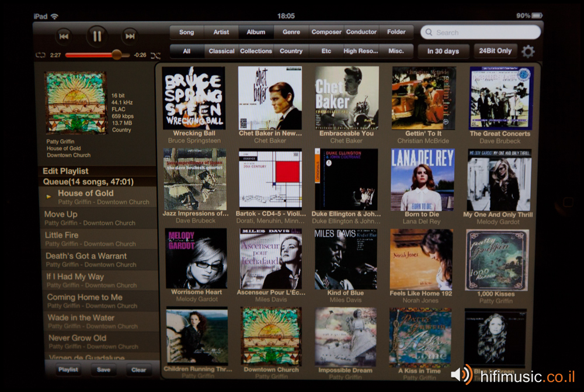Viewport: 584px width, 392px height.
Task: Play Death's Got a Warrant in queue
Action: (x=99, y=260)
